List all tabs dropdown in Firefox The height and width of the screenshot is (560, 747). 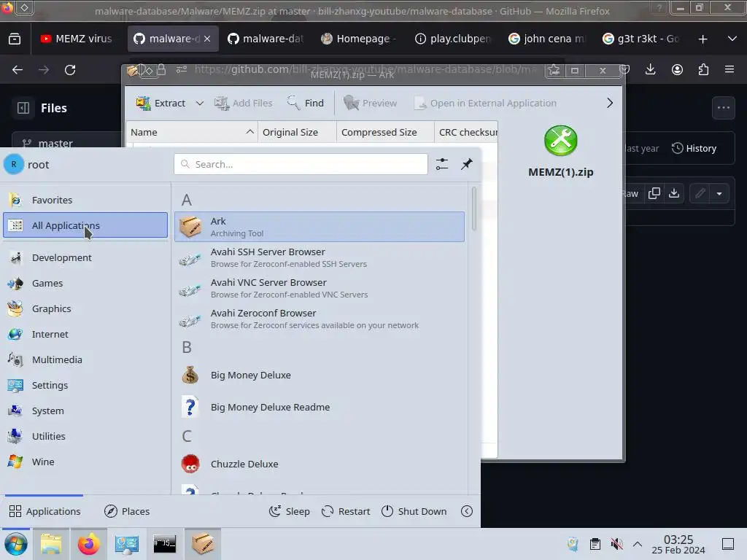click(732, 39)
